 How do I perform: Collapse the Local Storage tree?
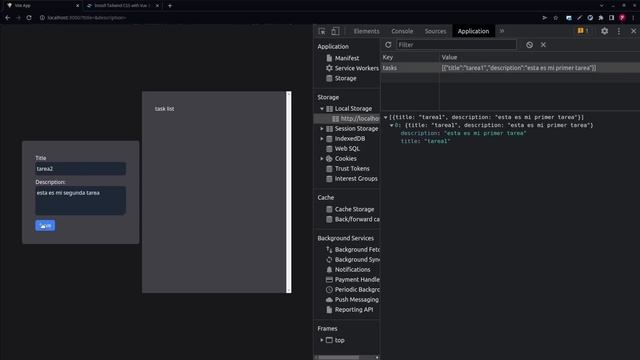(x=322, y=109)
